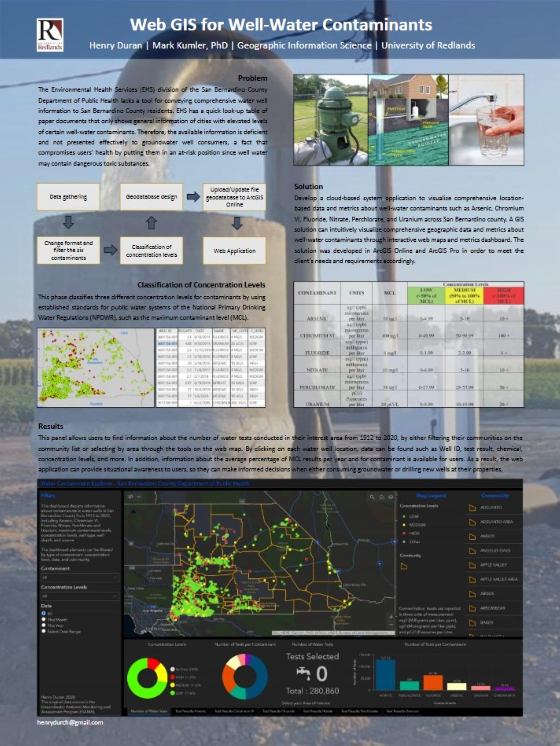Switch to the Test Results Arsenic tab
560x746 pixels.
[x=191, y=711]
